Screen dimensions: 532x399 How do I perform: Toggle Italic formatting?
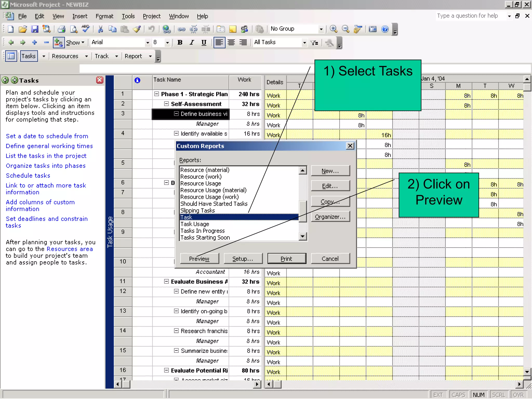pos(192,43)
